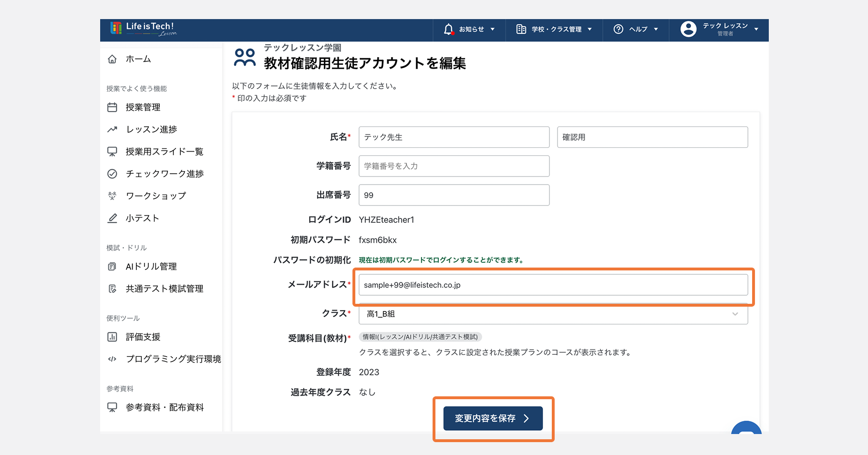
Task: Click the AIドリル管理 document icon
Action: pyautogui.click(x=112, y=267)
